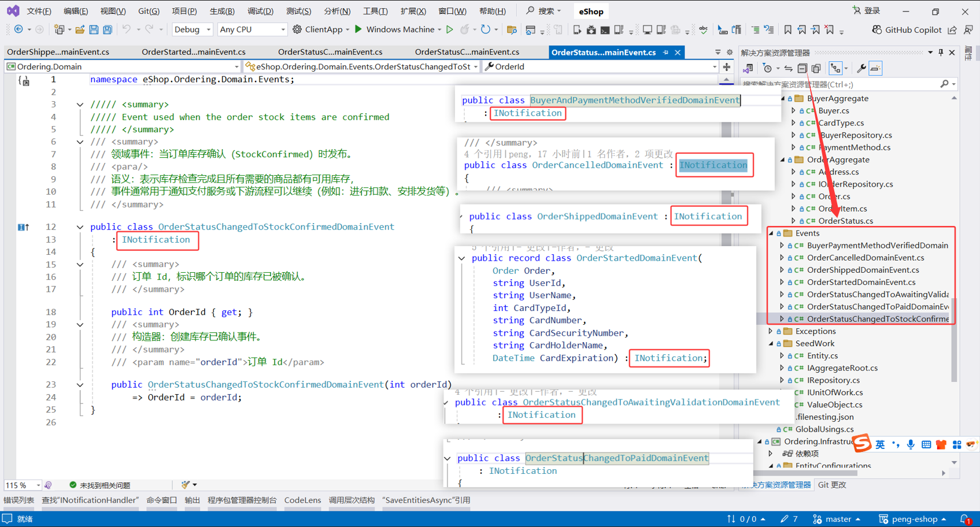Image resolution: width=980 pixels, height=527 pixels.
Task: Open the Any CPU platform dropdown
Action: point(252,29)
